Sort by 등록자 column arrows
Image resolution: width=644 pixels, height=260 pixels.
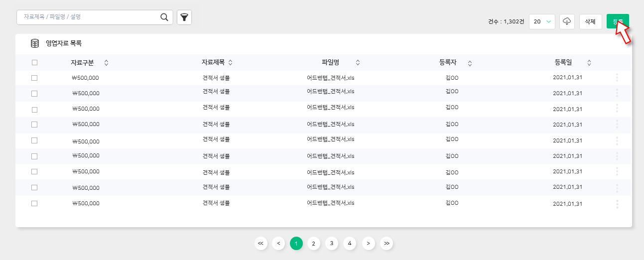click(470, 63)
